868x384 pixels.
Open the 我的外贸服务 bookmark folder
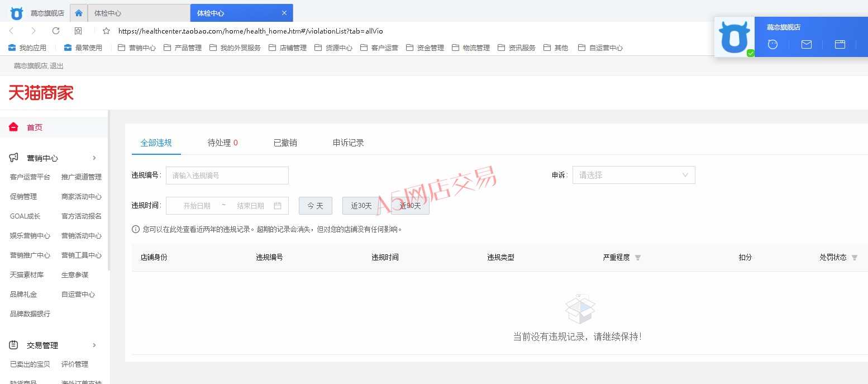pyautogui.click(x=235, y=48)
